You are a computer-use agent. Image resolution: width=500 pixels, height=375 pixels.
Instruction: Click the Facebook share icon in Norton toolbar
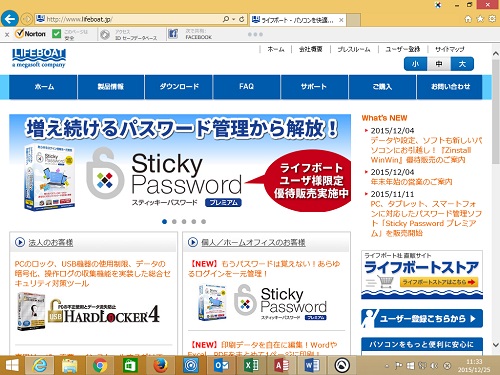pyautogui.click(x=173, y=34)
